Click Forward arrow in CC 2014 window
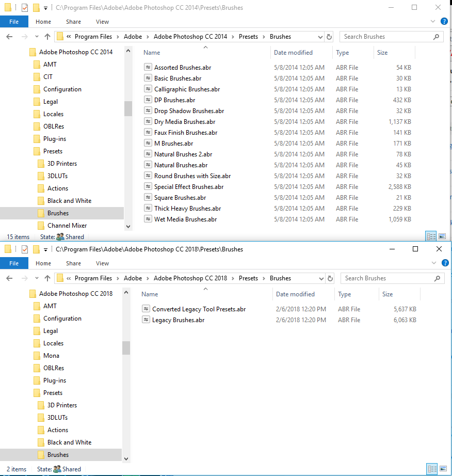The width and height of the screenshot is (452, 476). click(x=25, y=37)
